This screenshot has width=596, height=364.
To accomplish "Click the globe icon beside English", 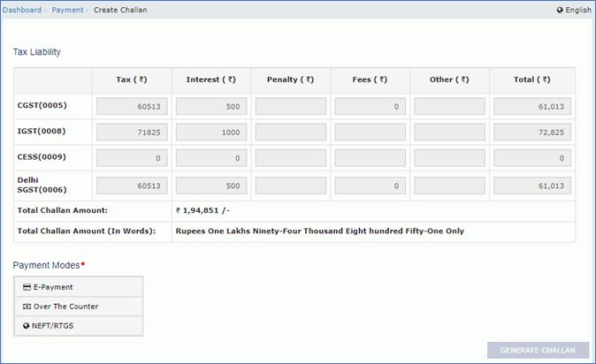I will coord(560,10).
